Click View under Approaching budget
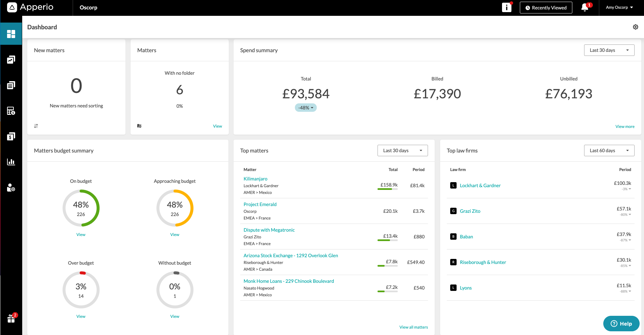 tap(175, 235)
